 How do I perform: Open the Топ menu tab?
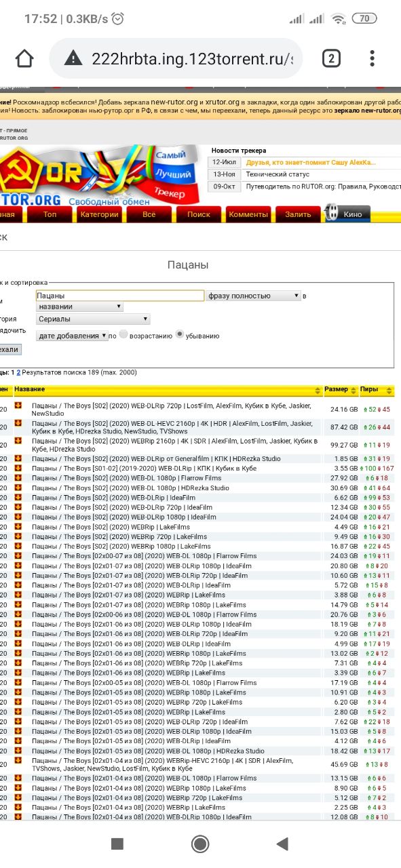[50, 214]
